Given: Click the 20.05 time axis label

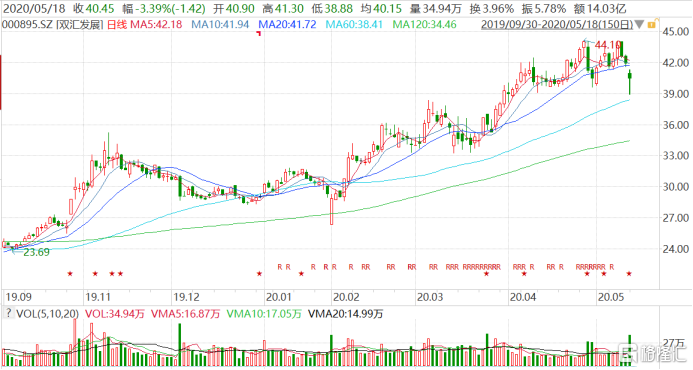Looking at the screenshot, I should point(610,297).
